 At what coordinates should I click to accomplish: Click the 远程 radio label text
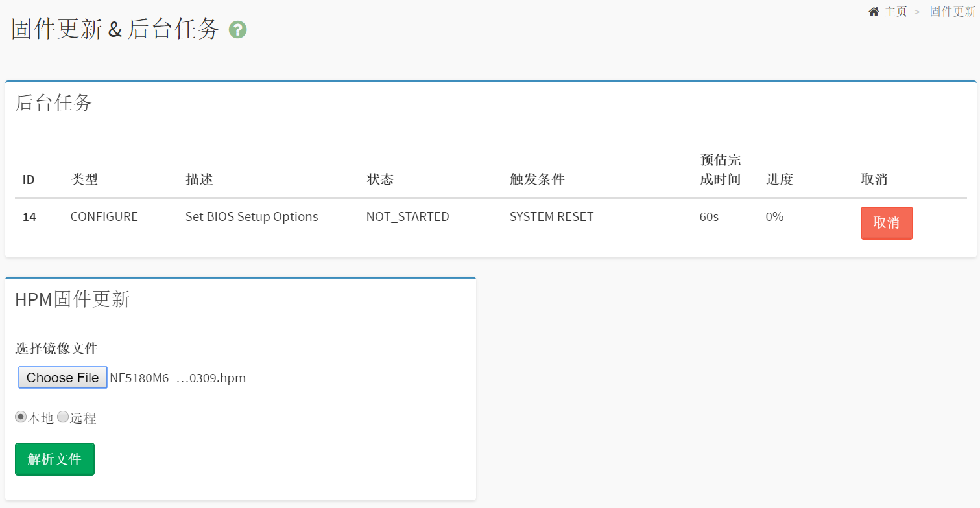83,419
